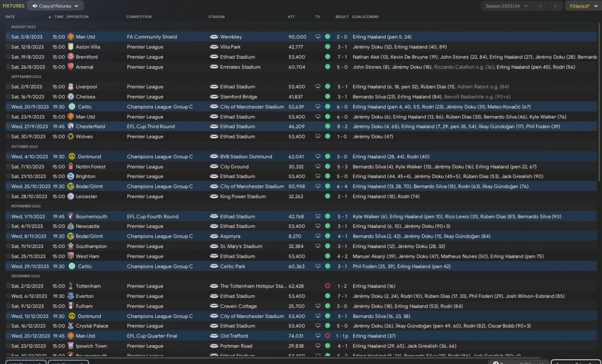The width and height of the screenshot is (602, 364).
Task: Click the Aston Villa club badge
Action: [71, 47]
